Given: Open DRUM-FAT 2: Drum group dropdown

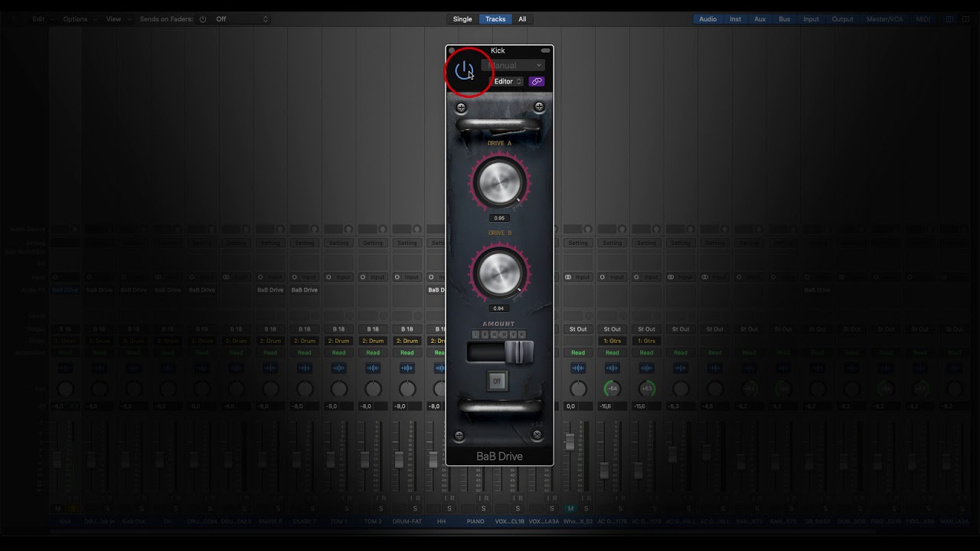Looking at the screenshot, I should pyautogui.click(x=407, y=341).
